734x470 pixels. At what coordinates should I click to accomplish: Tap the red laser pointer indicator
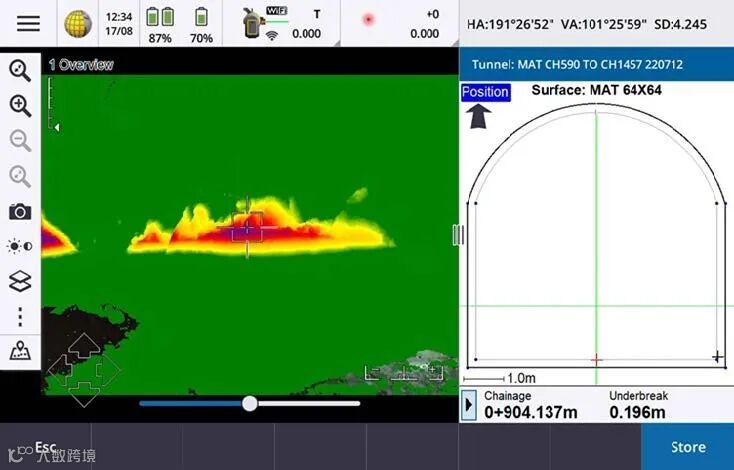pyautogui.click(x=369, y=20)
